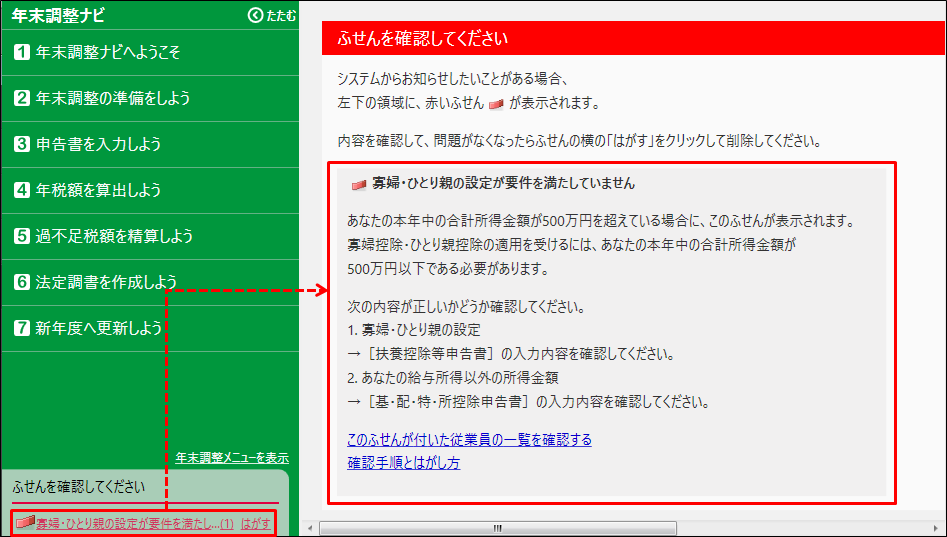
Task: Click the red sticky note icon in the bottom-left list
Action: point(25,522)
